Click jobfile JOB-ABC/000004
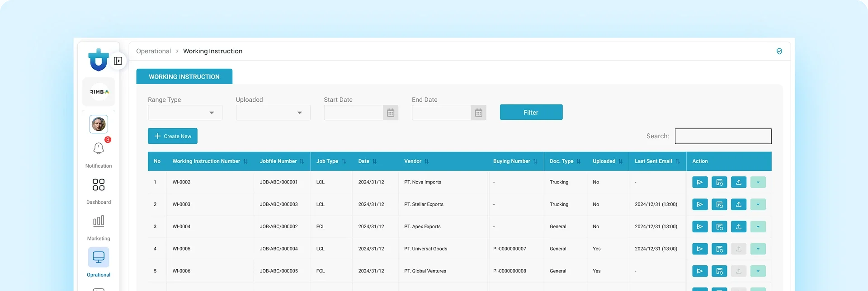Viewport: 868px width, 291px height. (x=278, y=249)
